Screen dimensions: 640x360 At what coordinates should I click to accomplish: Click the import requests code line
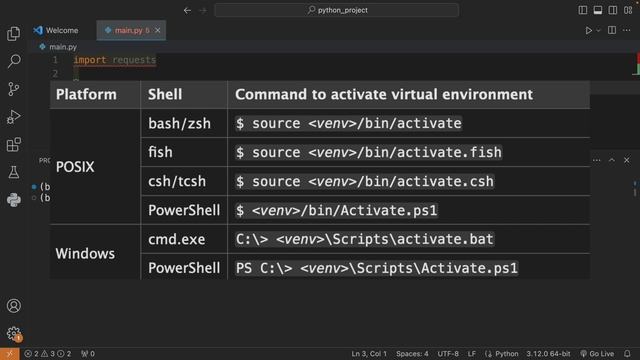tap(115, 60)
